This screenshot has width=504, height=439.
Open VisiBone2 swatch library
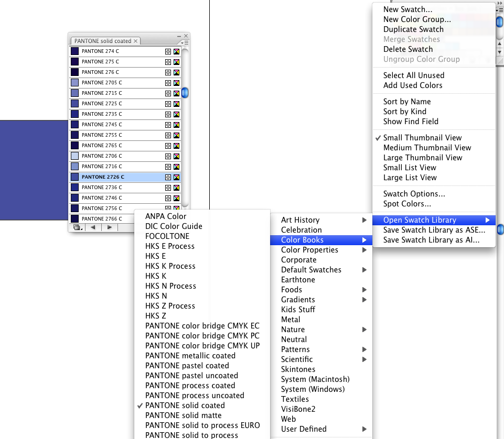(x=298, y=409)
